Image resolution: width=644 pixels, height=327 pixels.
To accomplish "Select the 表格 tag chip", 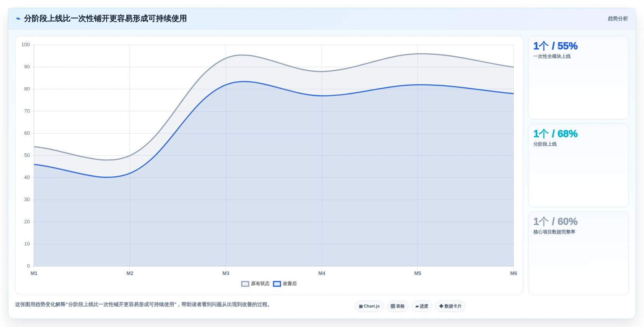I will (x=398, y=306).
